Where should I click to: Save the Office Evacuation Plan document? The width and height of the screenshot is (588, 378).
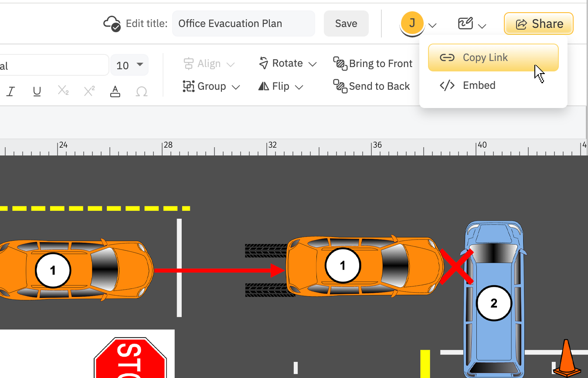click(x=346, y=24)
